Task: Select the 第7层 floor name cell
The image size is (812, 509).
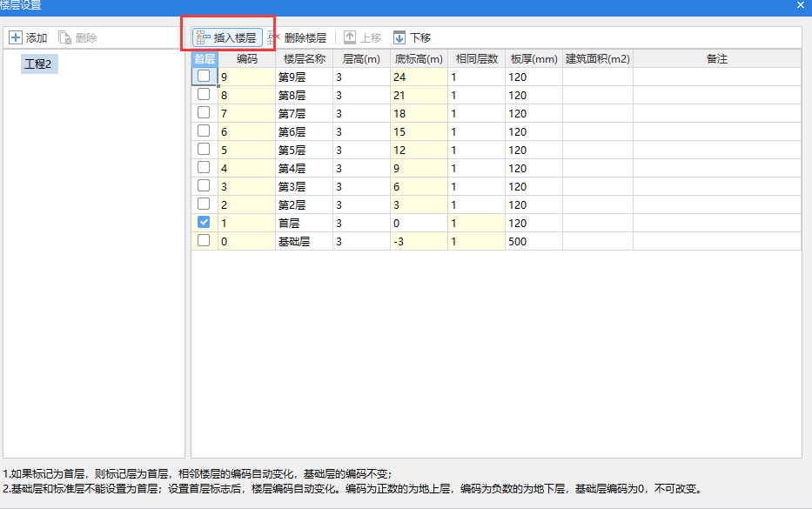Action: 303,113
